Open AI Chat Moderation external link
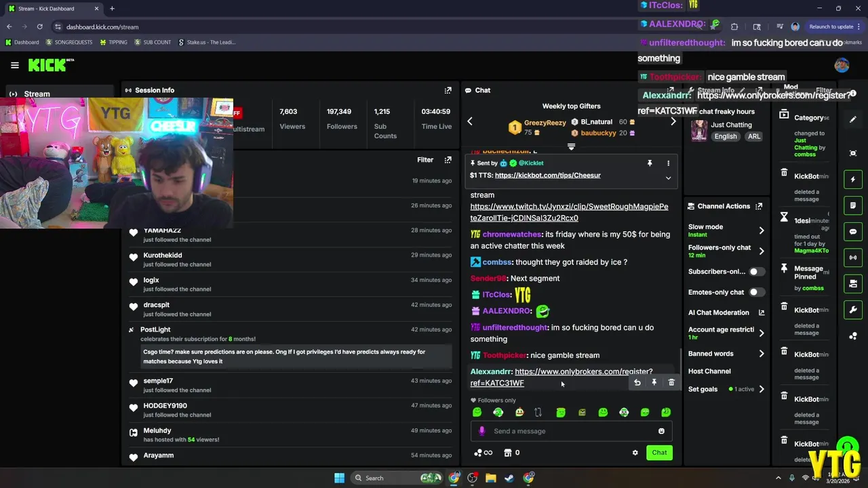The width and height of the screenshot is (868, 488). [x=762, y=312]
